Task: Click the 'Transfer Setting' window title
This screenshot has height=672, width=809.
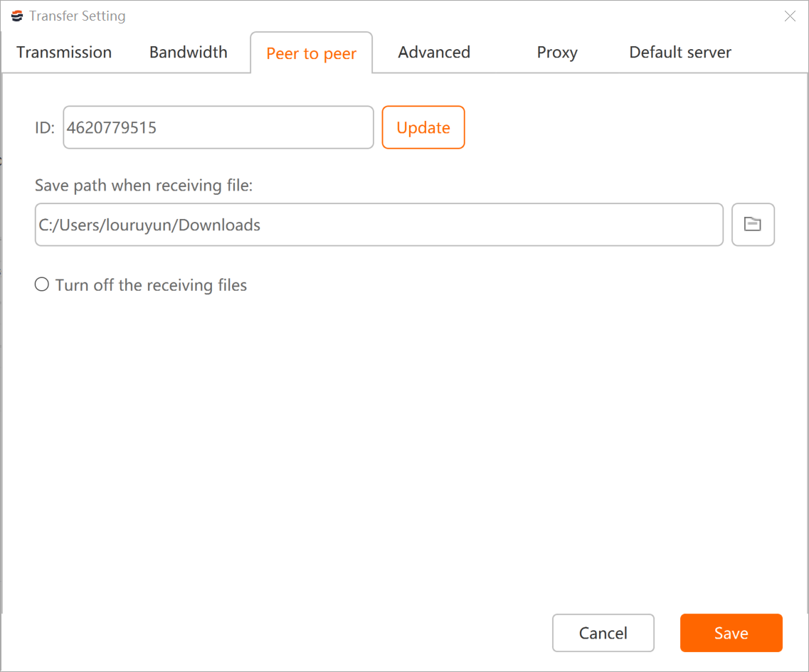Action: coord(78,16)
